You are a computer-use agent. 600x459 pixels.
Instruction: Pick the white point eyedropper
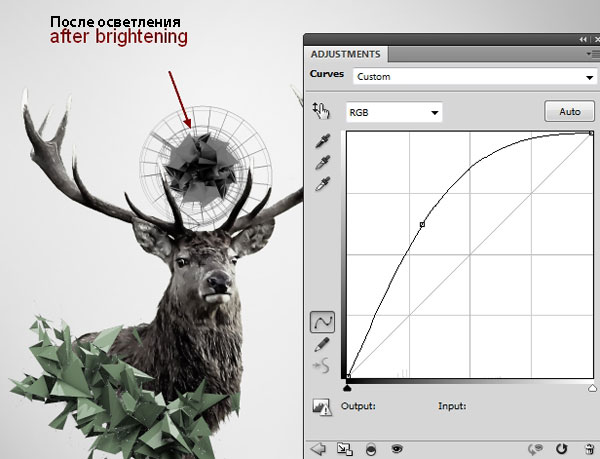tap(323, 184)
